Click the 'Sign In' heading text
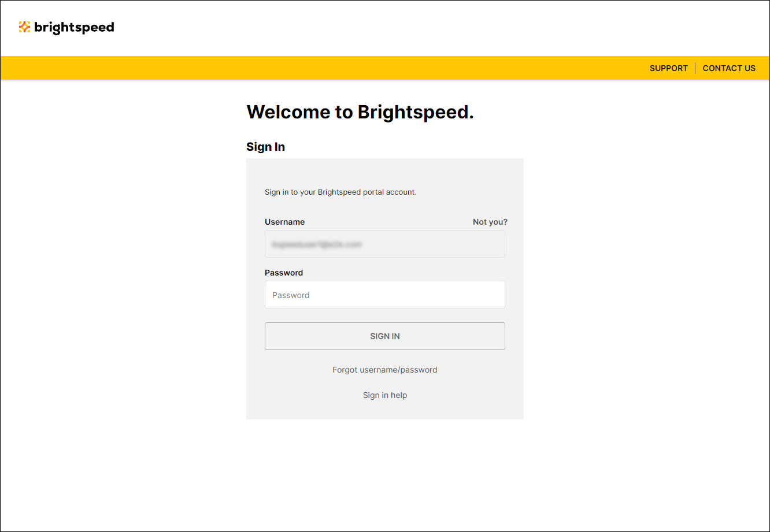The height and width of the screenshot is (532, 770). pos(266,147)
